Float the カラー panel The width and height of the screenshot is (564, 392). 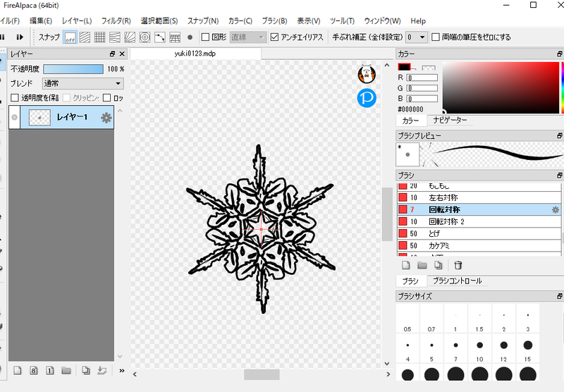click(560, 54)
